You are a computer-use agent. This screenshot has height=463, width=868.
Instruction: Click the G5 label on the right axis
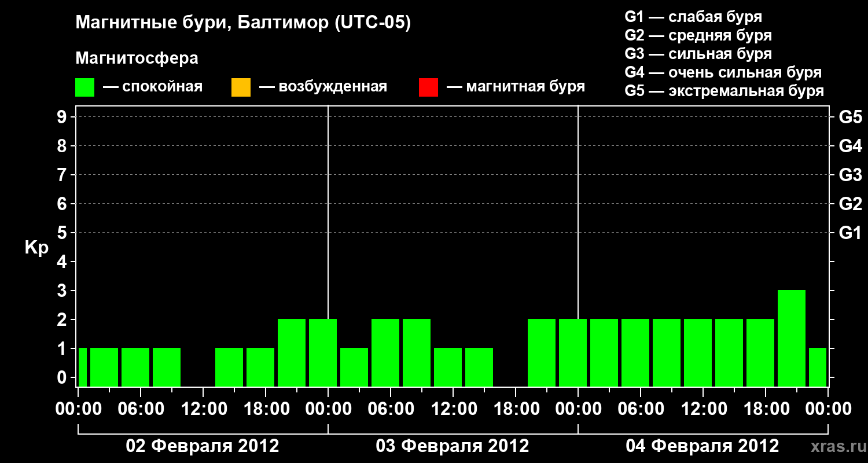(x=850, y=117)
